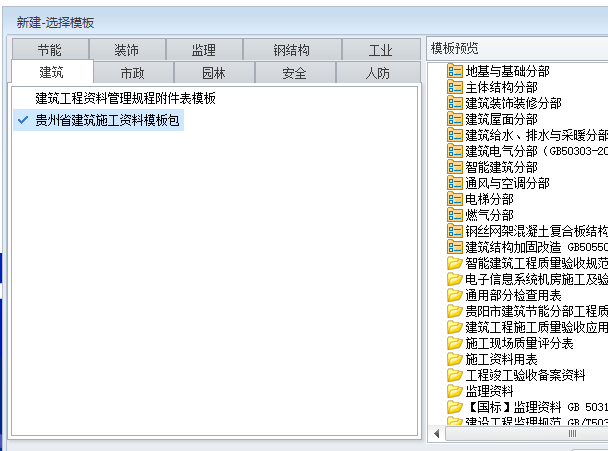608x451 pixels.
Task: Switch to the 钢结构 tab
Action: coord(291,50)
